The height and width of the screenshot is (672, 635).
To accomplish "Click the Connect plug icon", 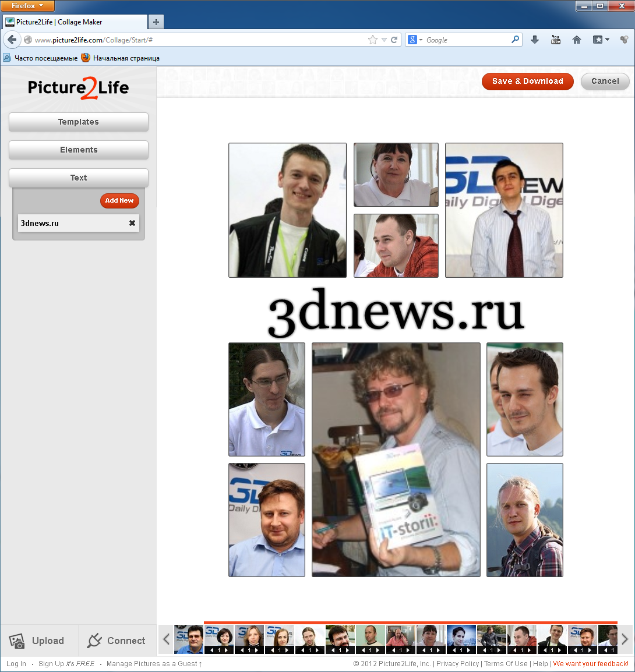I will coord(94,641).
